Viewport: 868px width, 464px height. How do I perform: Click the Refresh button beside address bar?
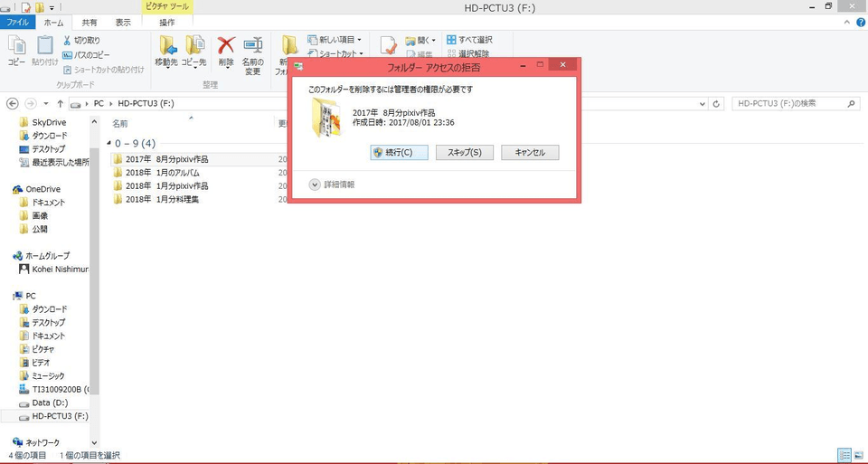[x=716, y=103]
